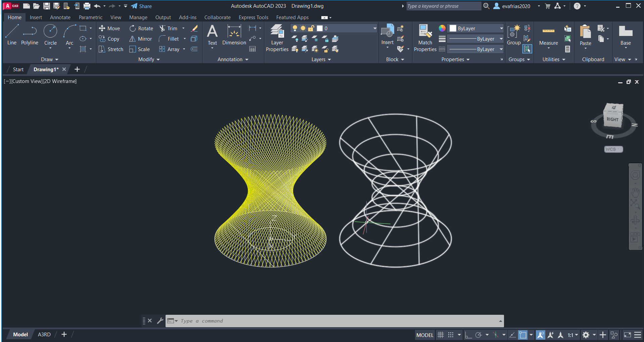
Task: Switch to the A3RD layout tab
Action: click(44, 335)
